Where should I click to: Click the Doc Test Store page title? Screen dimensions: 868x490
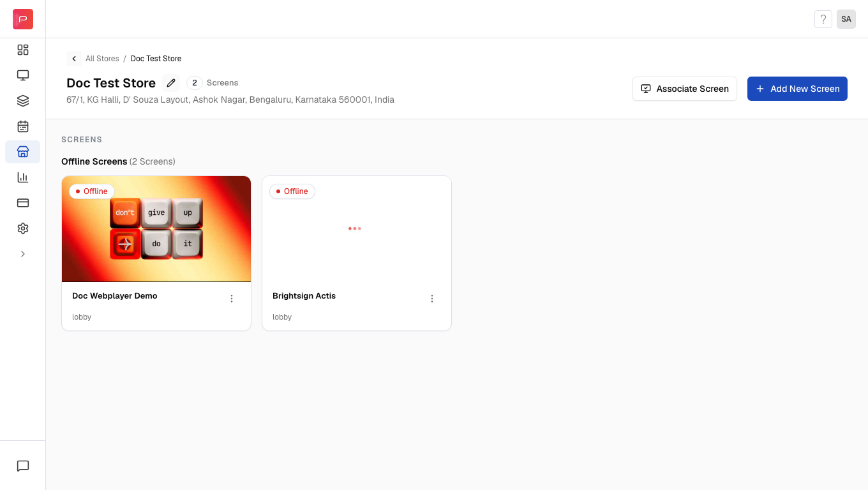[111, 83]
